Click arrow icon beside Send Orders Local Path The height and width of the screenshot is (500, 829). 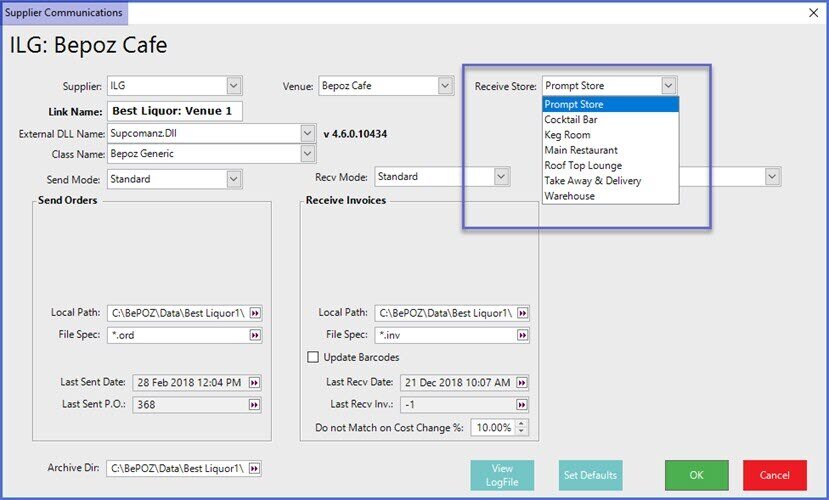tap(255, 313)
